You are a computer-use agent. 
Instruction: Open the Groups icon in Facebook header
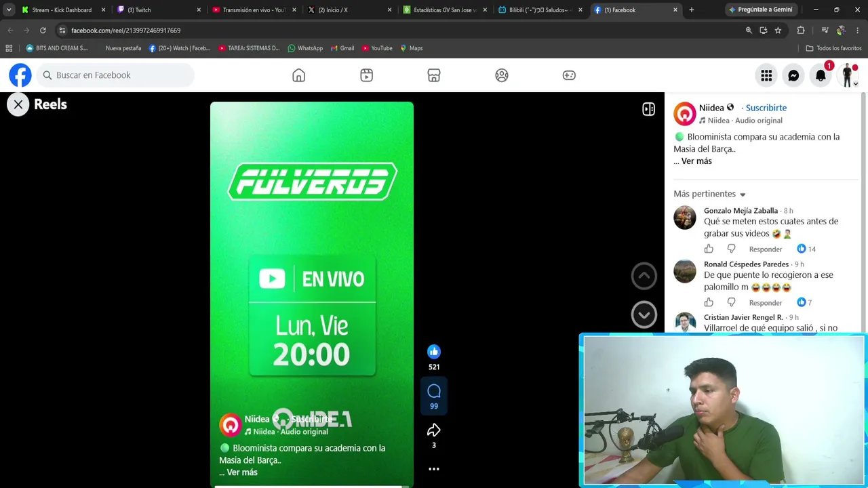[x=502, y=75]
